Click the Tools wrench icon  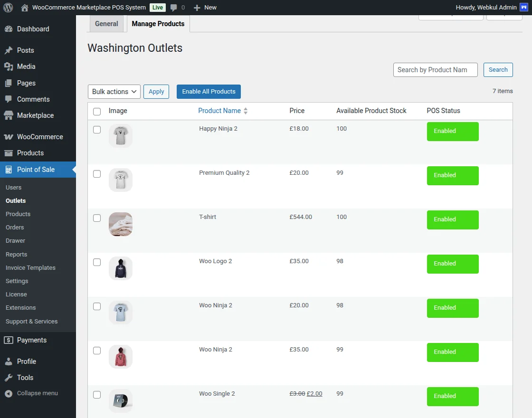[x=9, y=378]
